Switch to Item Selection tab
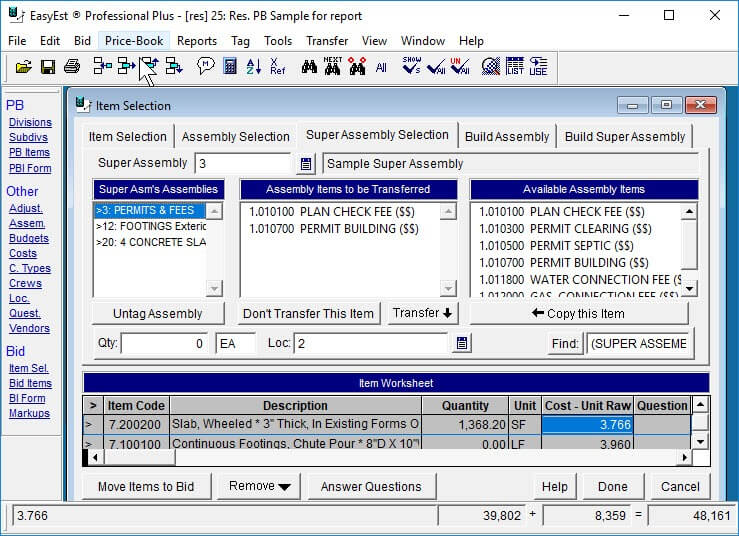The height and width of the screenshot is (536, 739). (128, 137)
